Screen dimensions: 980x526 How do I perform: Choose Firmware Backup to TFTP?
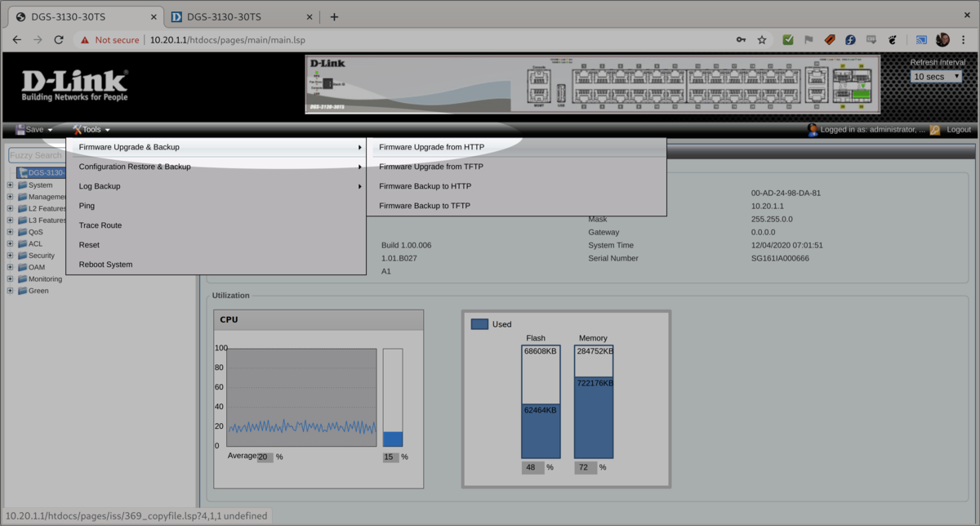424,206
